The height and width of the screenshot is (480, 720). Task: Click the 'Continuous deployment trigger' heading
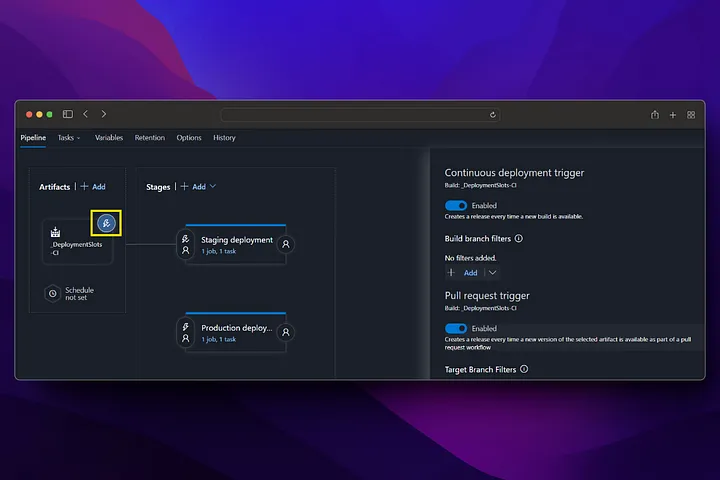pos(514,173)
